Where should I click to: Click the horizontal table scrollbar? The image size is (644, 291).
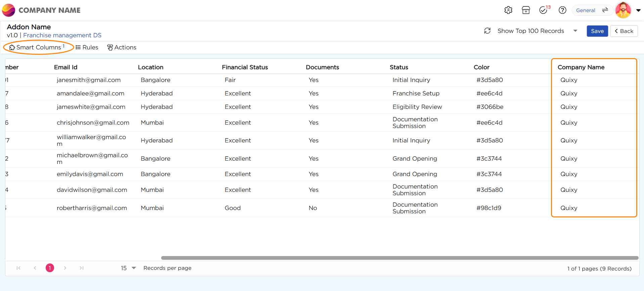400,258
